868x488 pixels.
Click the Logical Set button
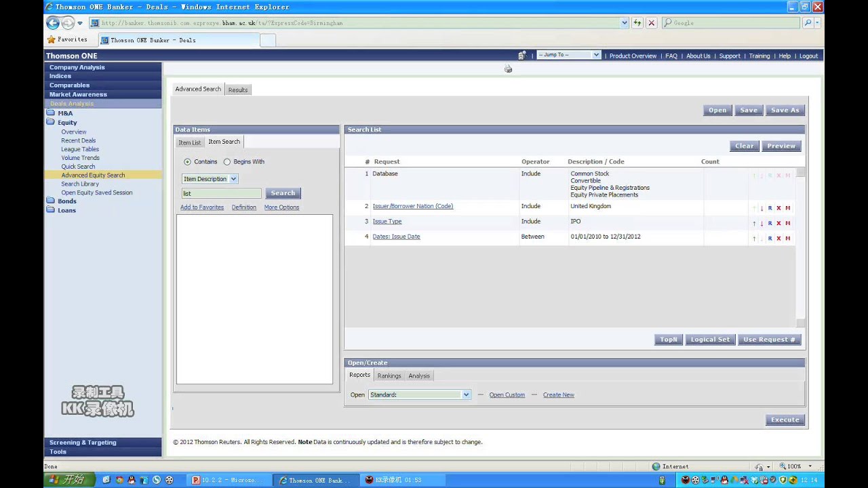[710, 340]
